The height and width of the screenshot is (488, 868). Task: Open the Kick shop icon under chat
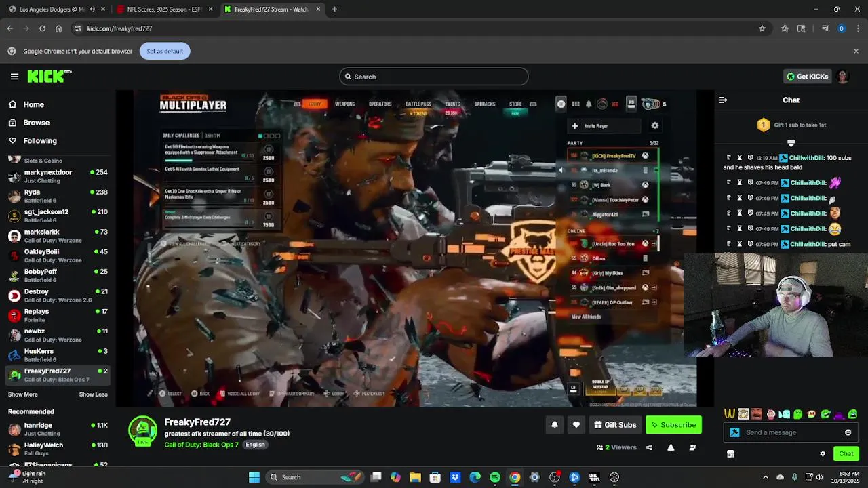[x=730, y=454]
